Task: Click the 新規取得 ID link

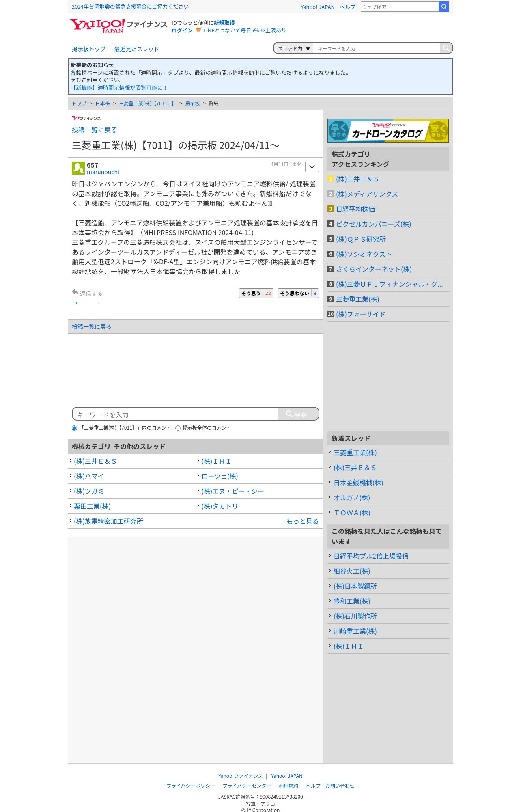Action: pos(224,23)
